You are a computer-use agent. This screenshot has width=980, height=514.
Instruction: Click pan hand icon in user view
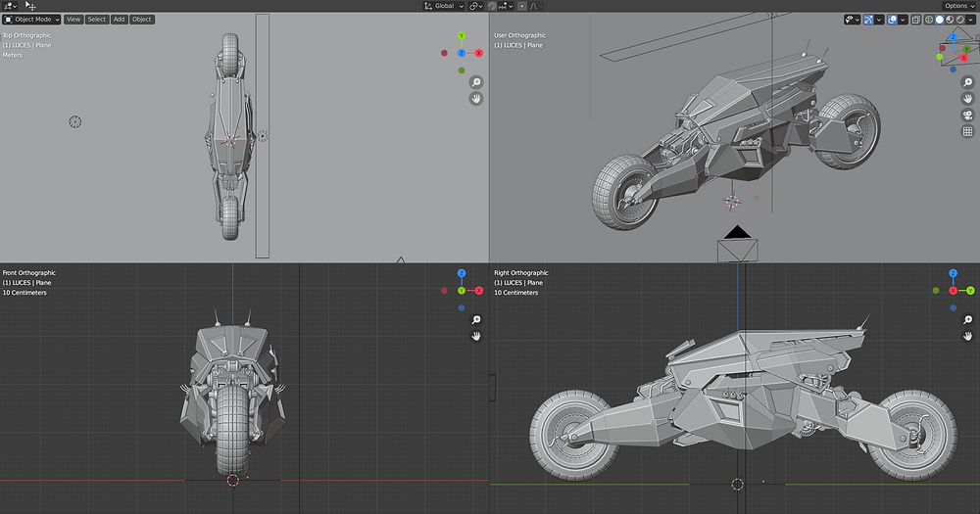[967, 99]
